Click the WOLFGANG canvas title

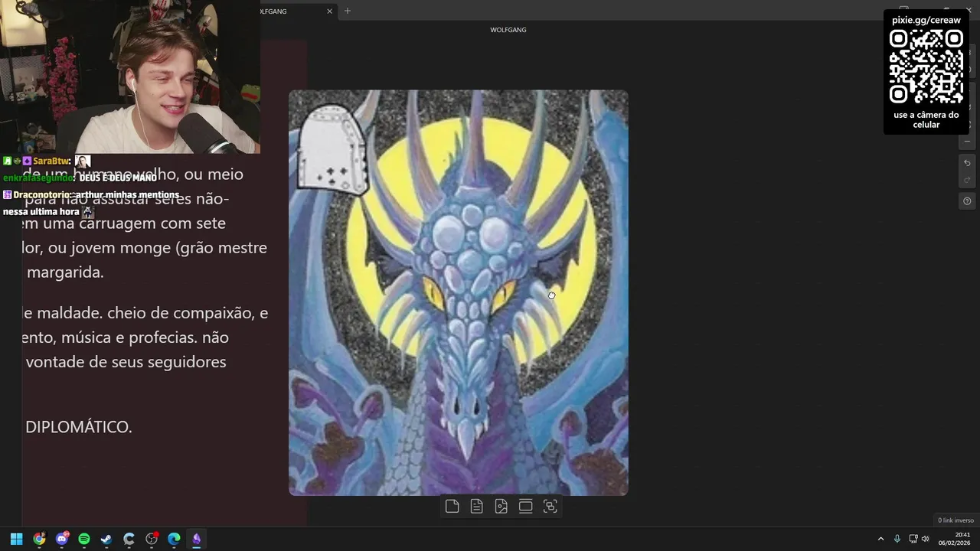[508, 30]
